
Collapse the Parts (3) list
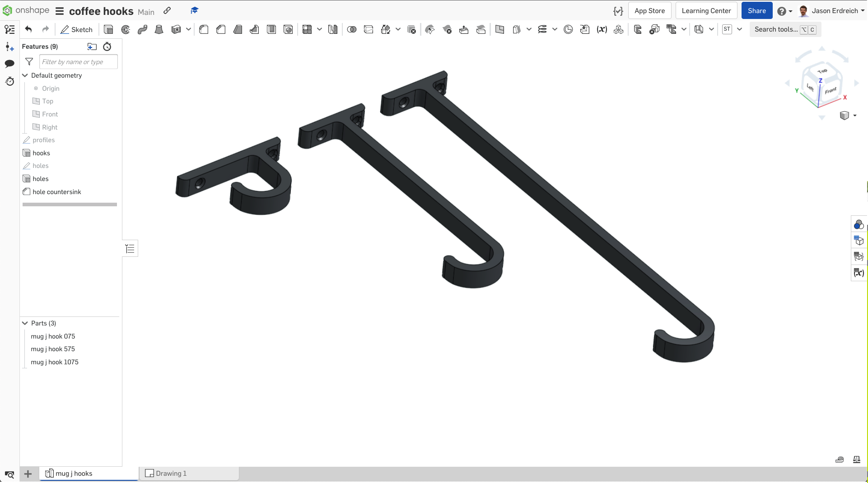(25, 323)
